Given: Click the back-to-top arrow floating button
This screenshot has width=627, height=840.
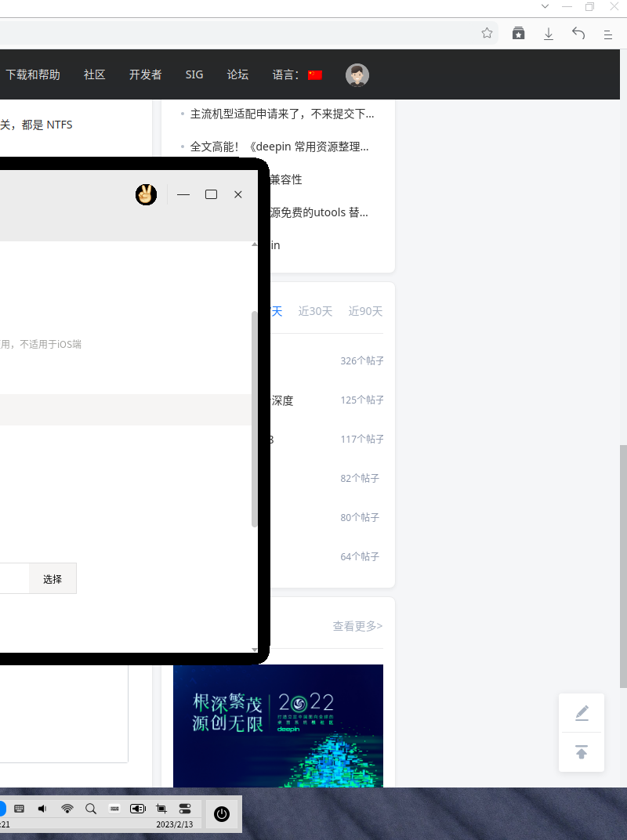Looking at the screenshot, I should click(x=582, y=751).
